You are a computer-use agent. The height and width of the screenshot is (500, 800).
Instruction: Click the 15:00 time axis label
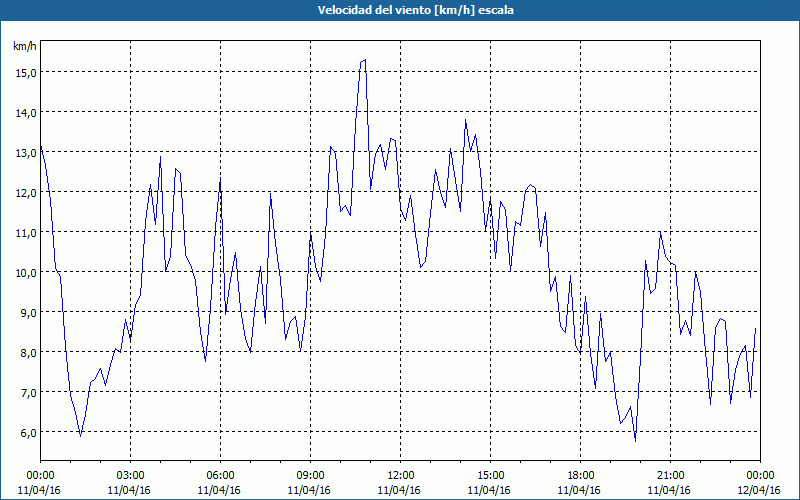[490, 476]
